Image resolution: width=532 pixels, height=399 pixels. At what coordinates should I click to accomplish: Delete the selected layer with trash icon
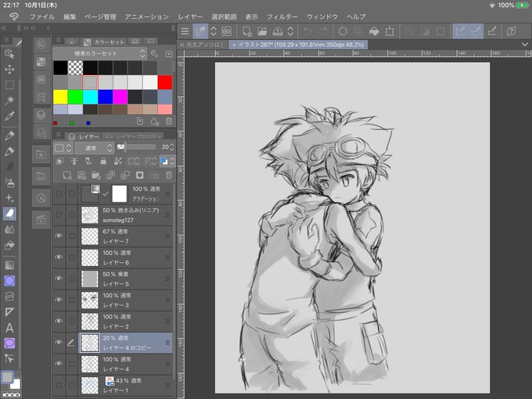click(169, 175)
